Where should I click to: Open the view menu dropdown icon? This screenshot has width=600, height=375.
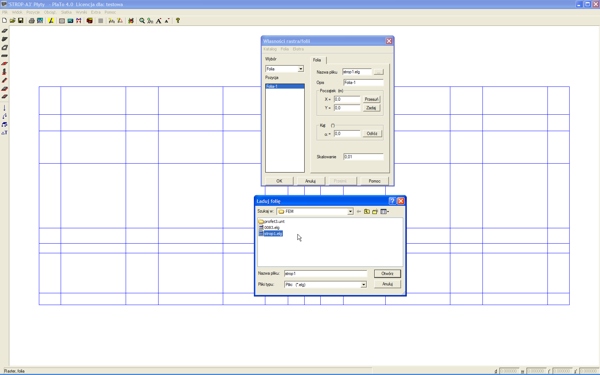pos(385,211)
